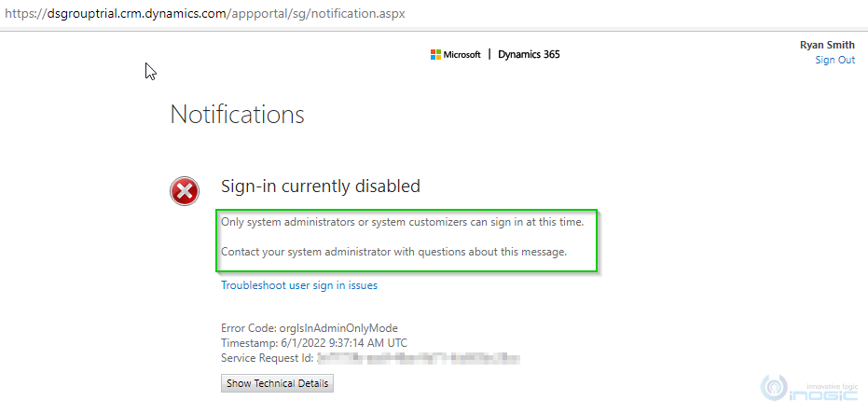Click the Timestamp 6/1/2022 line
The width and height of the screenshot is (868, 414).
coord(314,342)
